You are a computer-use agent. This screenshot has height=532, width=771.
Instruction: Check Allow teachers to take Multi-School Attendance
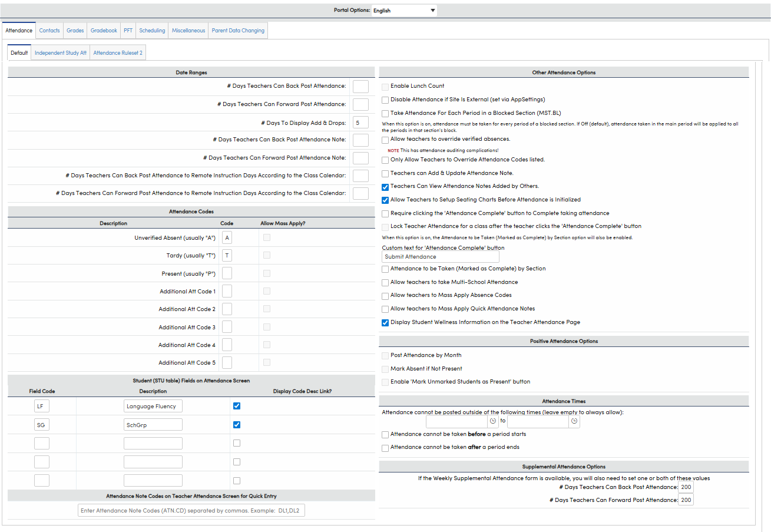[385, 283]
